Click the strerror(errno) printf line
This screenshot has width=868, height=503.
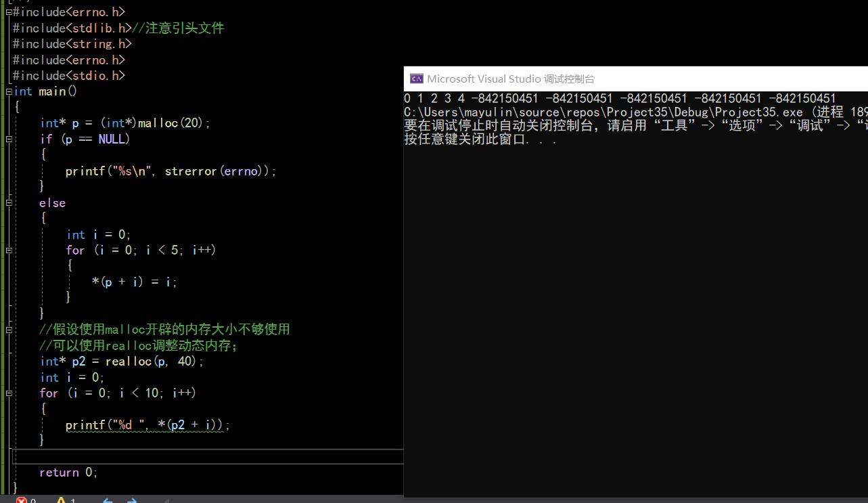(171, 171)
